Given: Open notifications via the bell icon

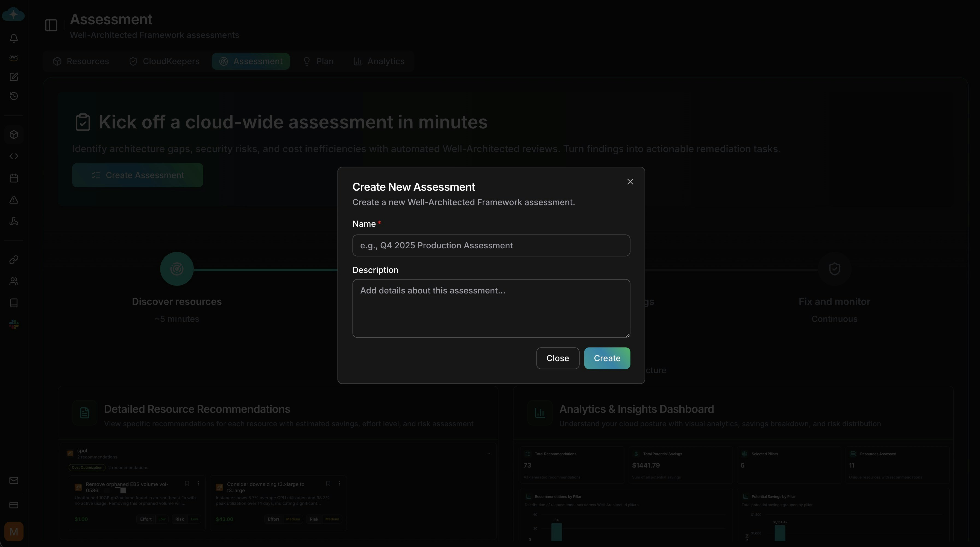Looking at the screenshot, I should [14, 38].
